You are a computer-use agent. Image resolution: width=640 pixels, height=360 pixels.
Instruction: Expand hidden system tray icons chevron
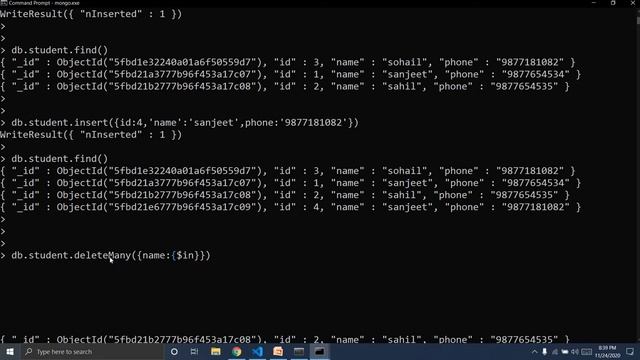click(534, 351)
